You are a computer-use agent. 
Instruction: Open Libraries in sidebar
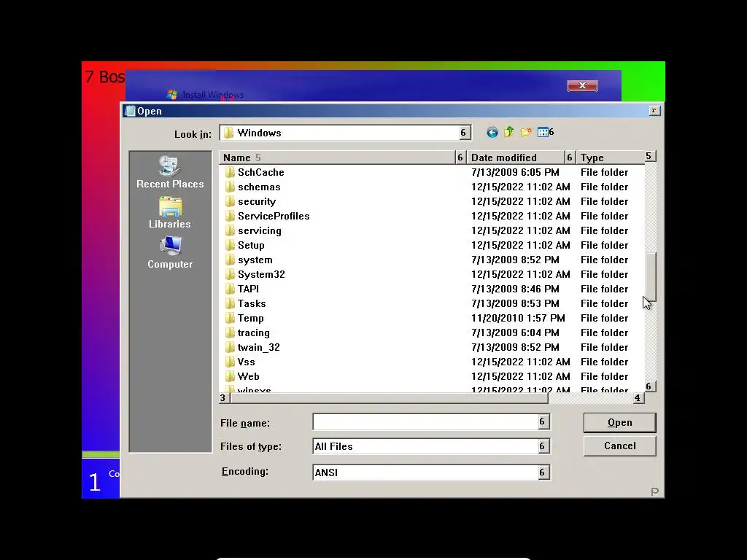(170, 213)
